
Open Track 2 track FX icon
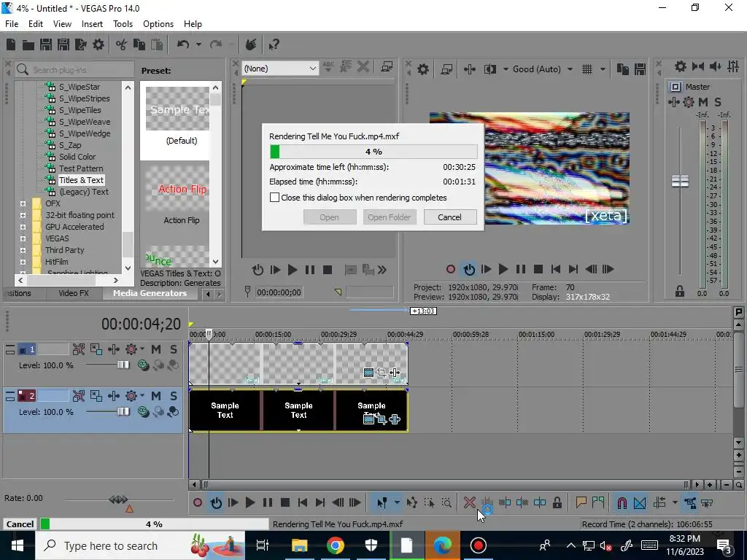114,396
